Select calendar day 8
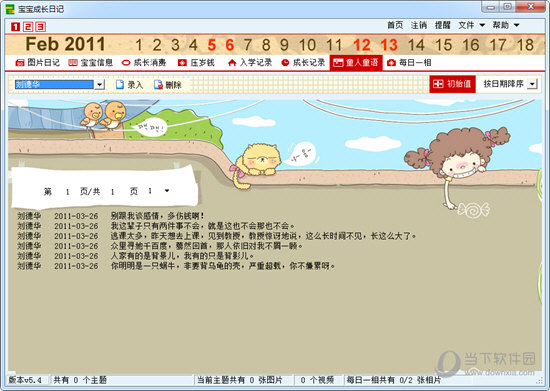550x391 pixels. 266,45
